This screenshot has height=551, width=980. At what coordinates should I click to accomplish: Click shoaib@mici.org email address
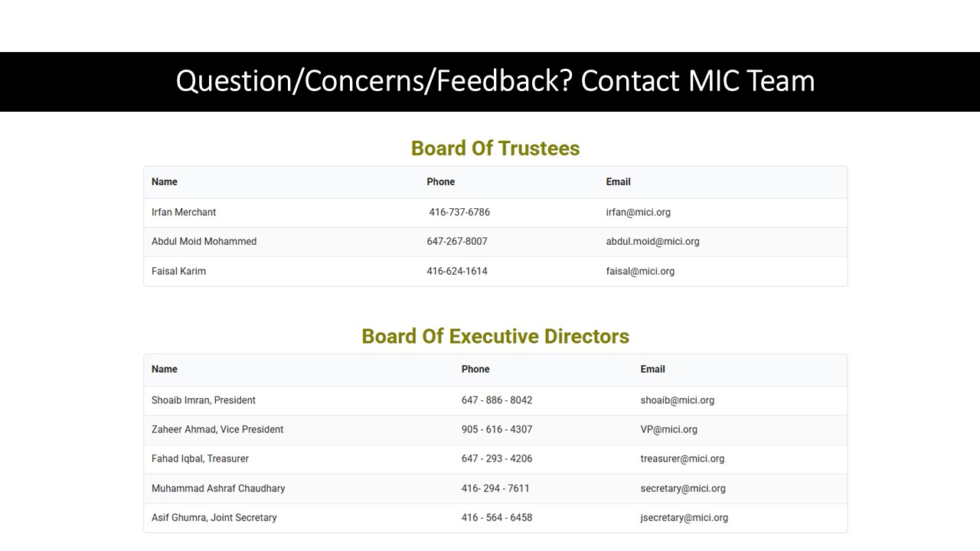click(x=677, y=400)
